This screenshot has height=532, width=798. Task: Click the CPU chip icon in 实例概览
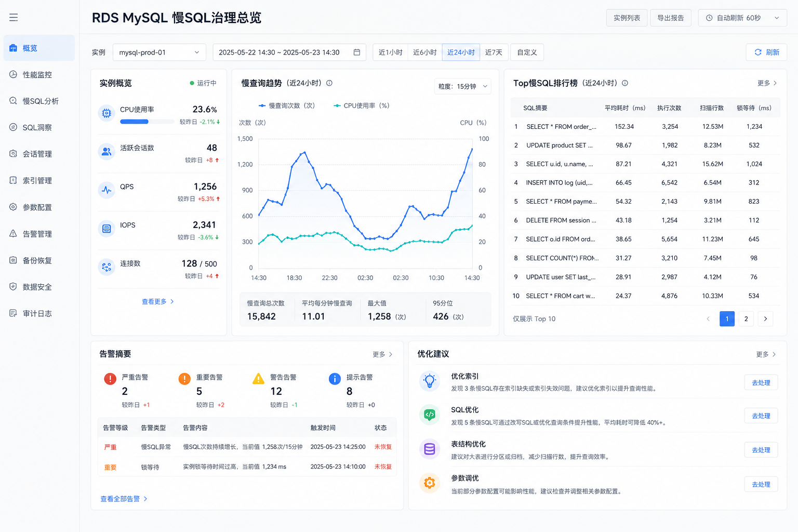107,113
